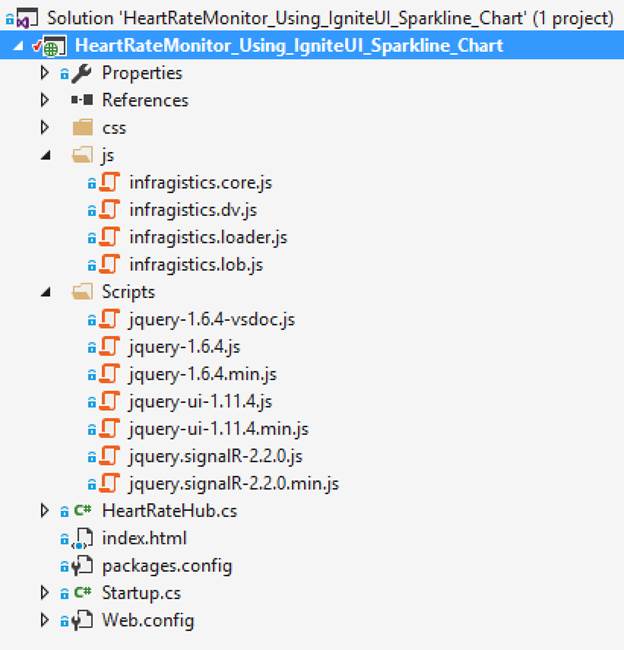Screen dimensions: 624x650
Task: Expand the HeartRateHub.cs node
Action: click(44, 511)
